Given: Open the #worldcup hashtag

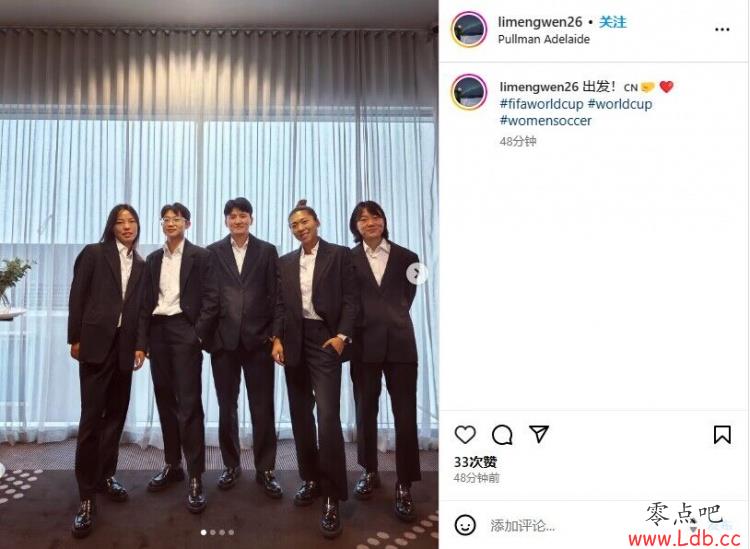Looking at the screenshot, I should [x=620, y=104].
